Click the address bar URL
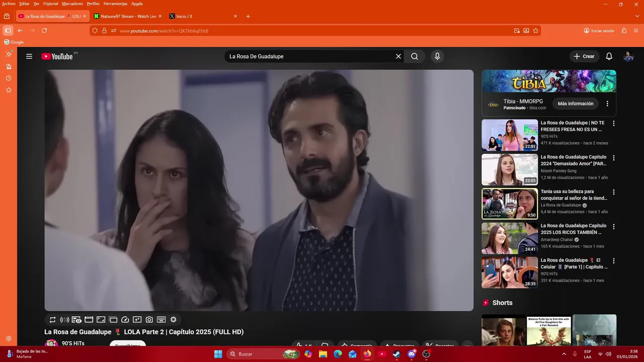The width and height of the screenshot is (644, 362). (x=164, y=31)
